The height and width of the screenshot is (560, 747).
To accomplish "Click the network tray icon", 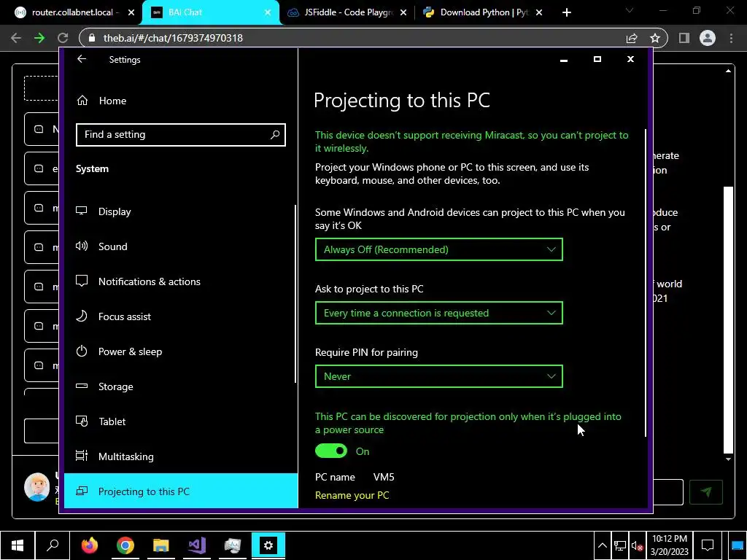I will (620, 545).
